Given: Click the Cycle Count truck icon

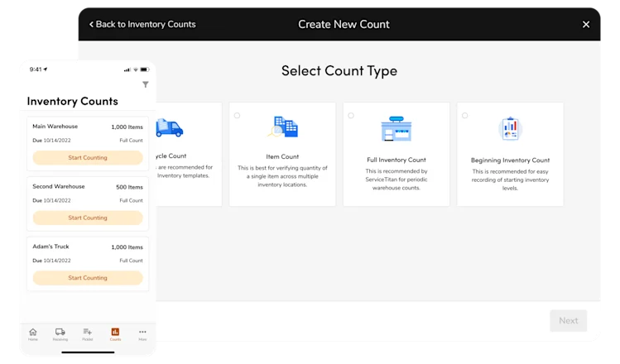Looking at the screenshot, I should point(169,127).
